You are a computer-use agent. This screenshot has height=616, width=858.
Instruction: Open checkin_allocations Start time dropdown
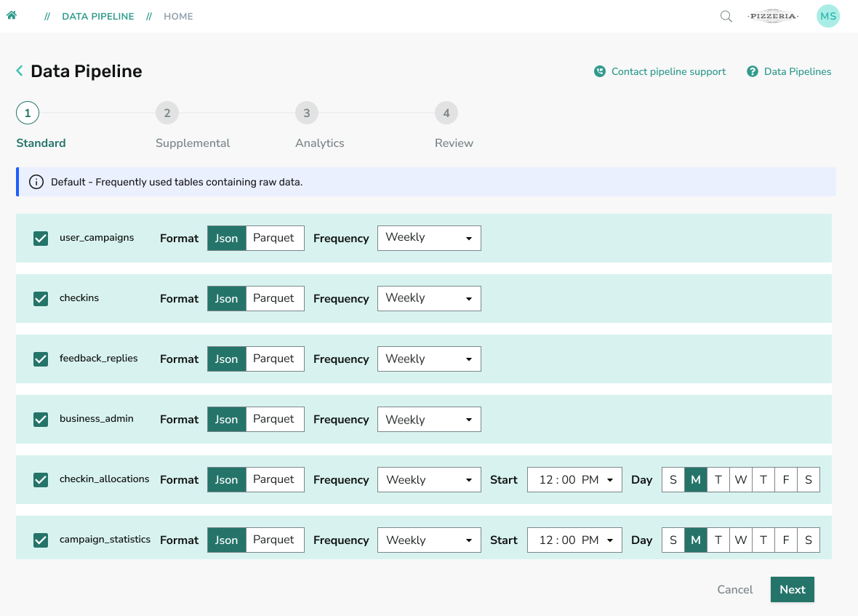[574, 479]
